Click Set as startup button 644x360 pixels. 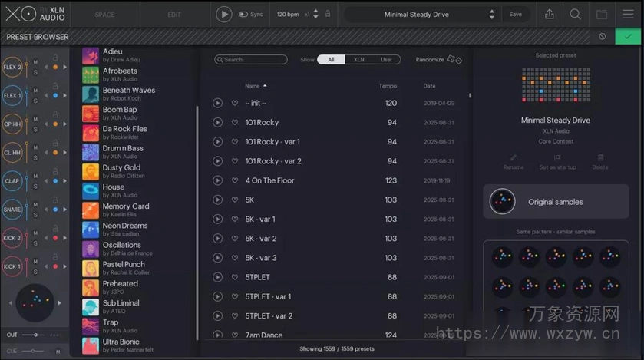pyautogui.click(x=557, y=162)
